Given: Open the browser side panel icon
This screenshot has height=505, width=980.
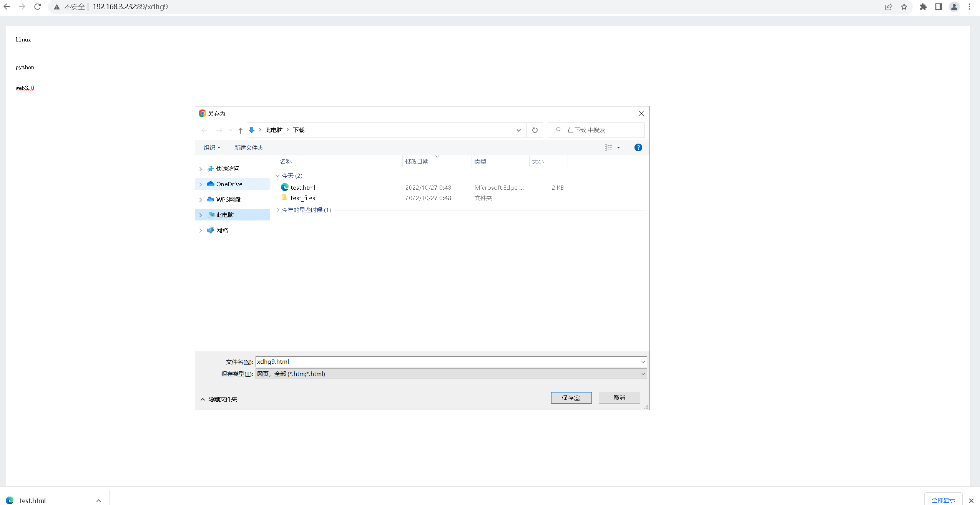Looking at the screenshot, I should coord(938,7).
